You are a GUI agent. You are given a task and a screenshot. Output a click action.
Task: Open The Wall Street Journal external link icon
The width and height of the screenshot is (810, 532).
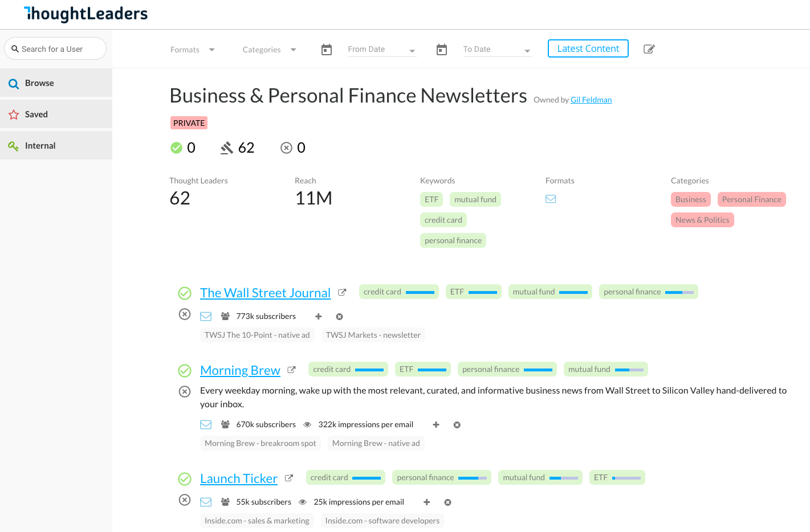[x=342, y=292]
